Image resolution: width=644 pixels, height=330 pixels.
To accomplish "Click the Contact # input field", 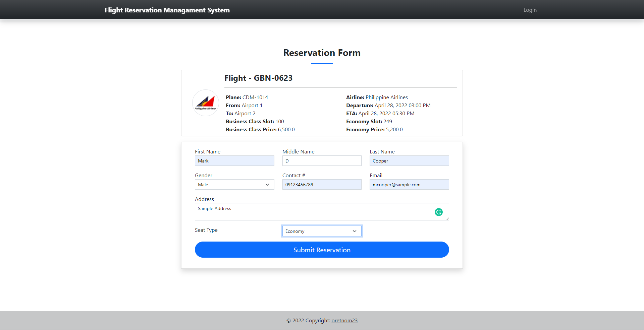I will (322, 185).
